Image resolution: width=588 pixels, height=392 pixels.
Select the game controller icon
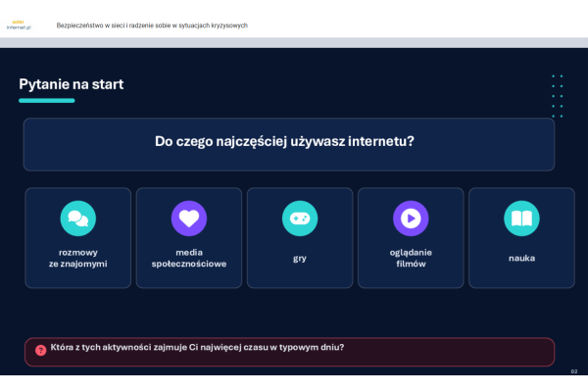pyautogui.click(x=299, y=219)
